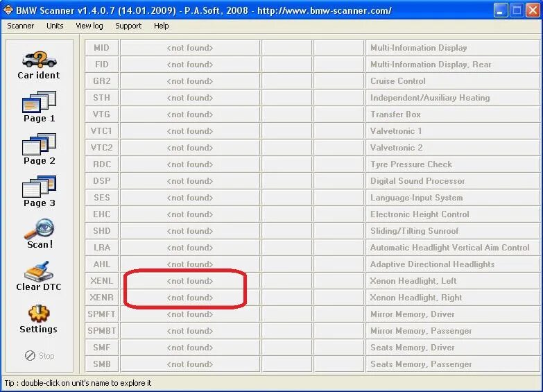543x392 pixels.
Task: Select the DSP unit name
Action: point(101,180)
